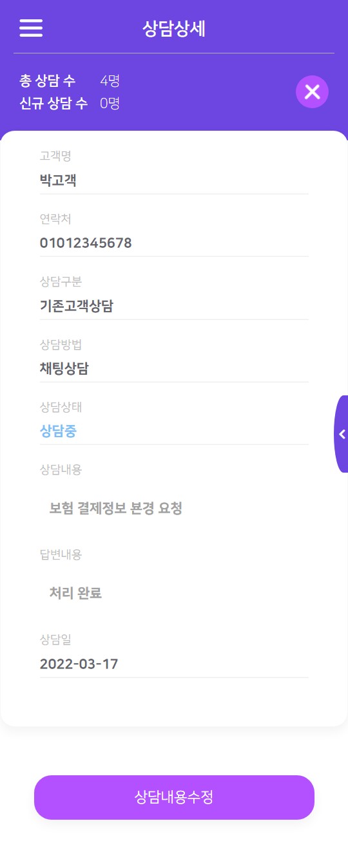Click the 고객명 field label
This screenshot has width=348, height=868.
[55, 156]
